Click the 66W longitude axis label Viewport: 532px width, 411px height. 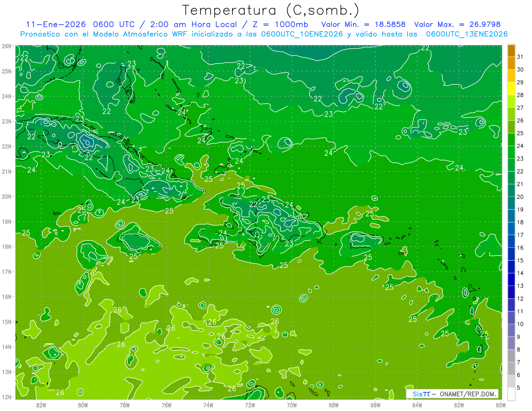pos(376,405)
